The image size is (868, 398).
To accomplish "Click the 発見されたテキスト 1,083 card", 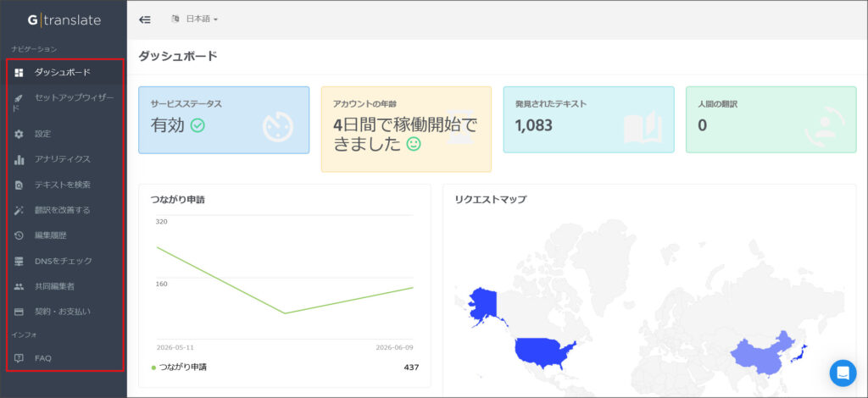I will (x=588, y=119).
